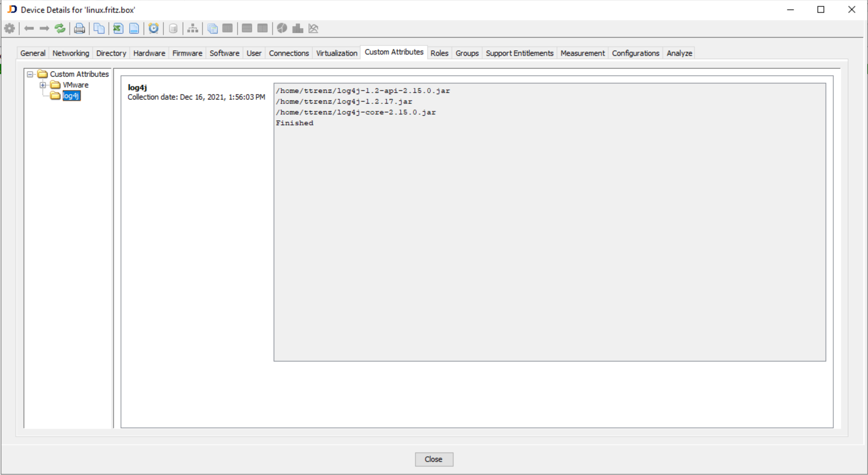Navigate back using the left arrow icon
This screenshot has width=868, height=475.
(29, 29)
